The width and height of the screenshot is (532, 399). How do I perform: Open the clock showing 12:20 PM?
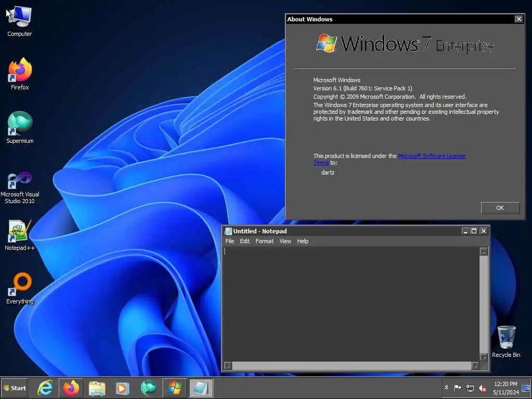506,388
